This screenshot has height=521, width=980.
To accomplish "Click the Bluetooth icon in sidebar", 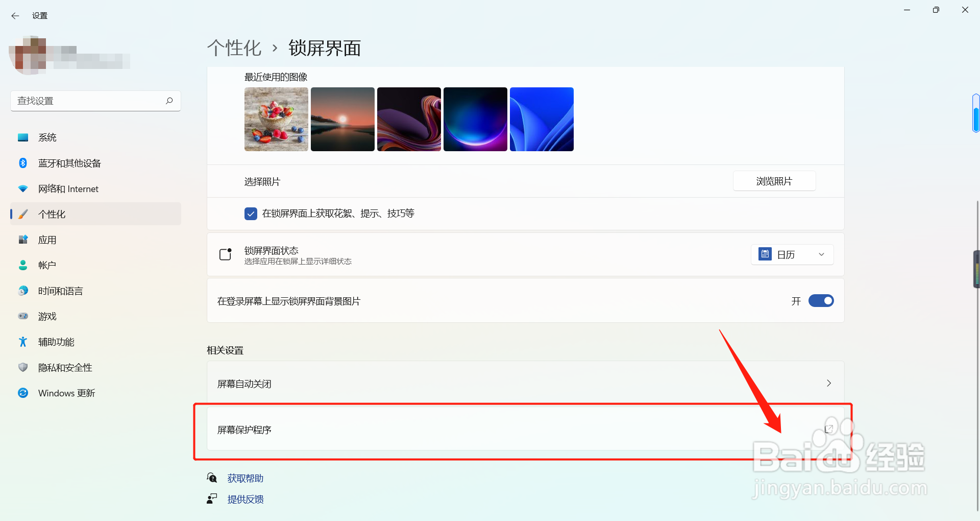I will [23, 163].
